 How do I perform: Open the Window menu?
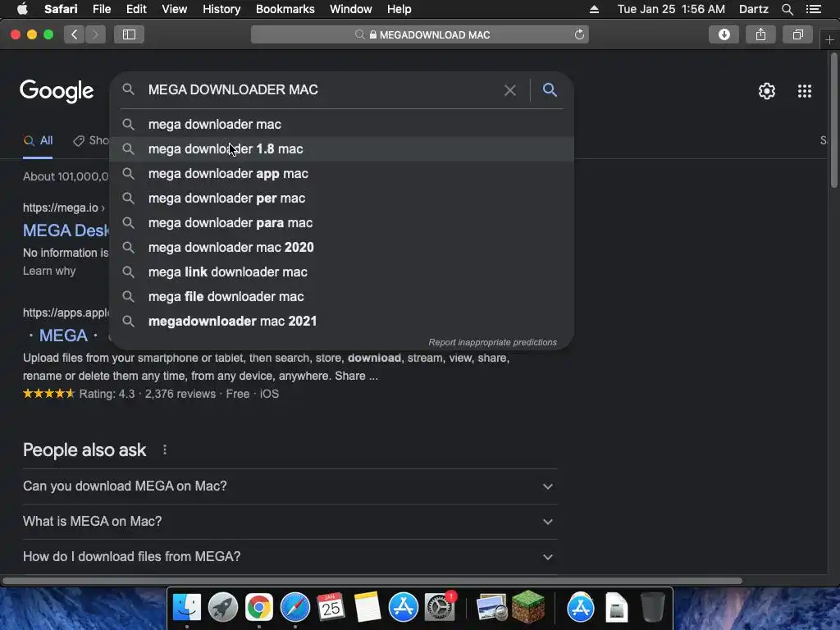(350, 9)
